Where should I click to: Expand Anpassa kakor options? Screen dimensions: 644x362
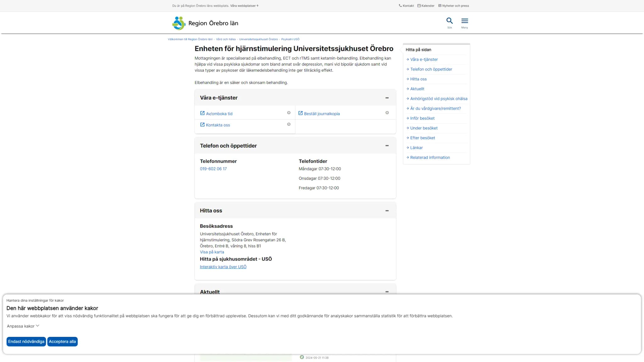[x=23, y=326]
